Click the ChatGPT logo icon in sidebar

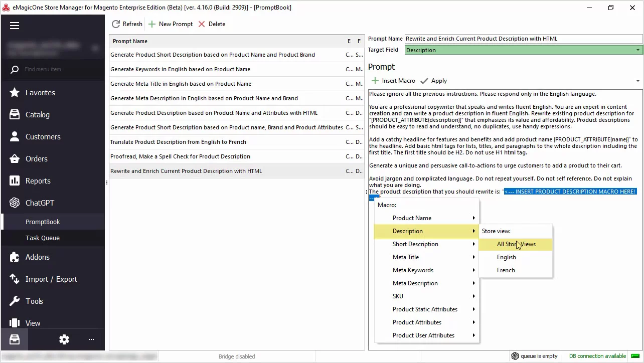[15, 203]
